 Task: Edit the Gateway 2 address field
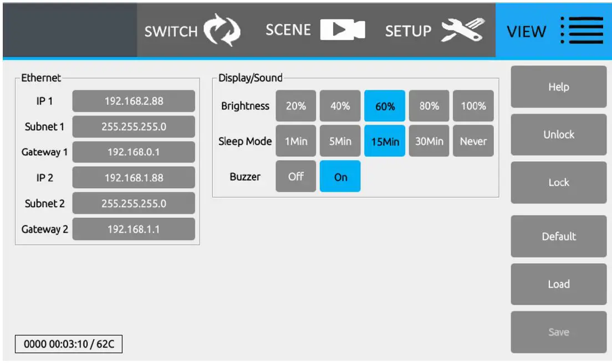134,229
